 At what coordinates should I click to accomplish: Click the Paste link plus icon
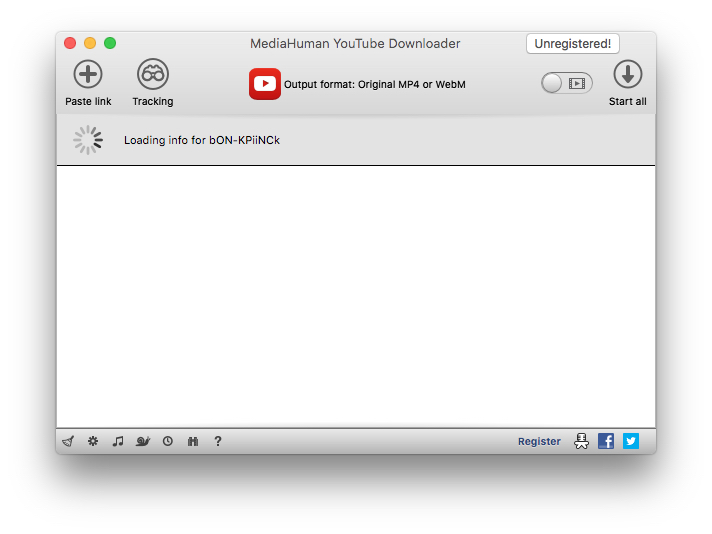[88, 74]
